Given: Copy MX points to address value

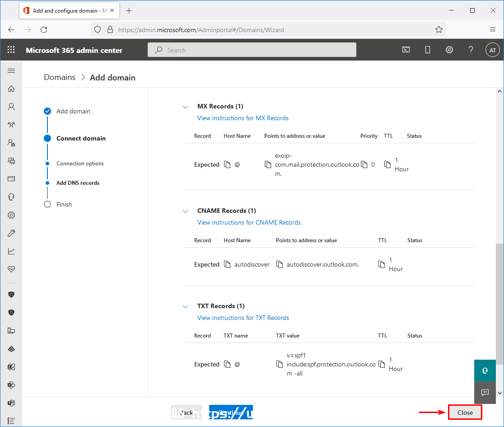Looking at the screenshot, I should pyautogui.click(x=268, y=164).
